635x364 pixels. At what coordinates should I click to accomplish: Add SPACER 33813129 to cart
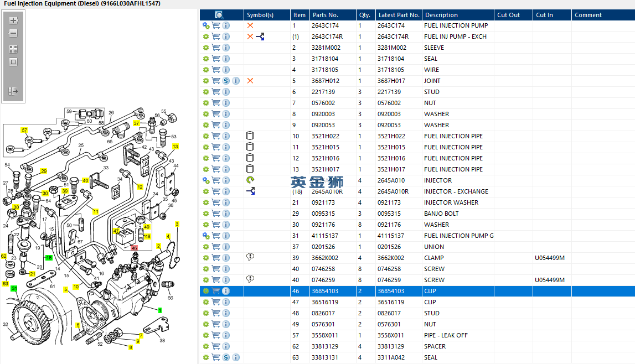point(216,347)
